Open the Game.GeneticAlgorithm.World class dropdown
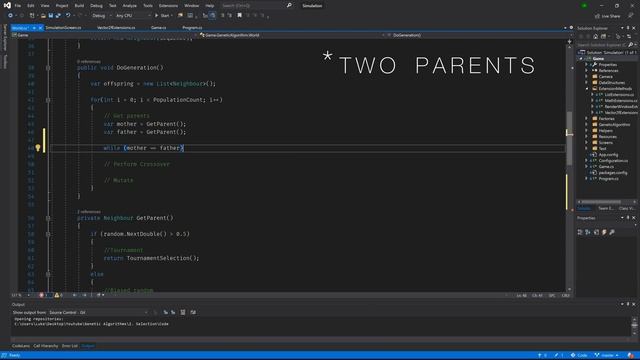The image size is (640, 360). [292, 35]
